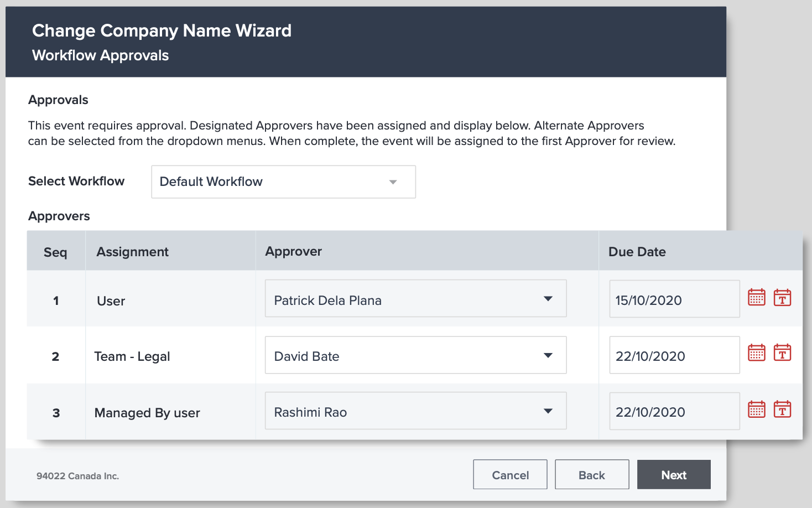Click sequence number 2 cell
This screenshot has width=812, height=508.
click(x=56, y=356)
